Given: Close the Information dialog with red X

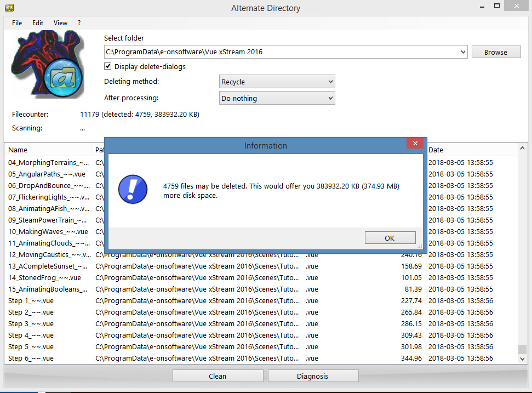Looking at the screenshot, I should pyautogui.click(x=415, y=144).
